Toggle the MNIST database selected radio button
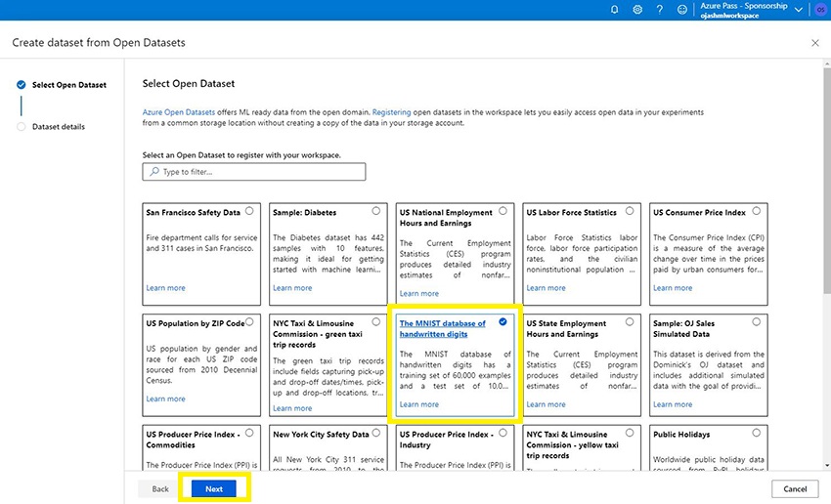831x504 pixels. click(503, 321)
